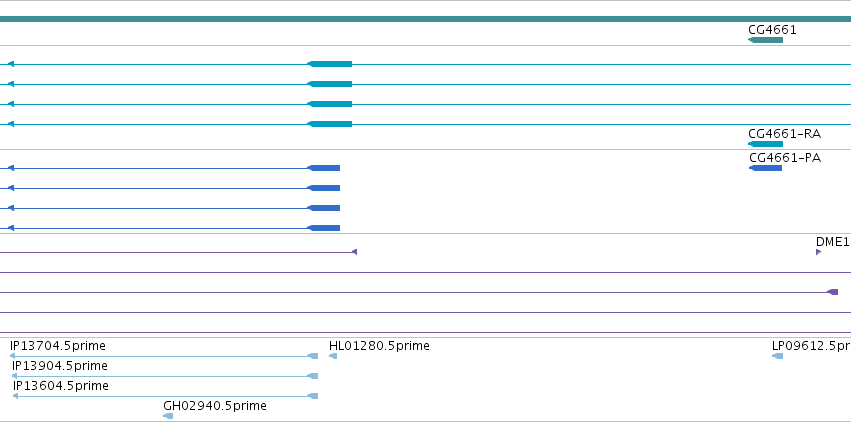Select the IP13704.5prime exon block glyph
Image resolution: width=851 pixels, height=422 pixels.
click(313, 356)
